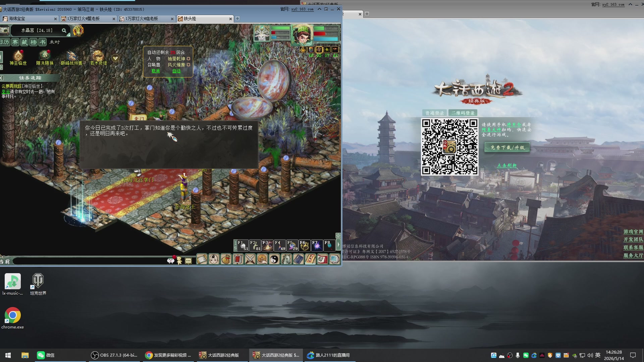Image resolution: width=644 pixels, height=362 pixels.
Task: Open the 日历 calendar menu button
Action: (5, 42)
